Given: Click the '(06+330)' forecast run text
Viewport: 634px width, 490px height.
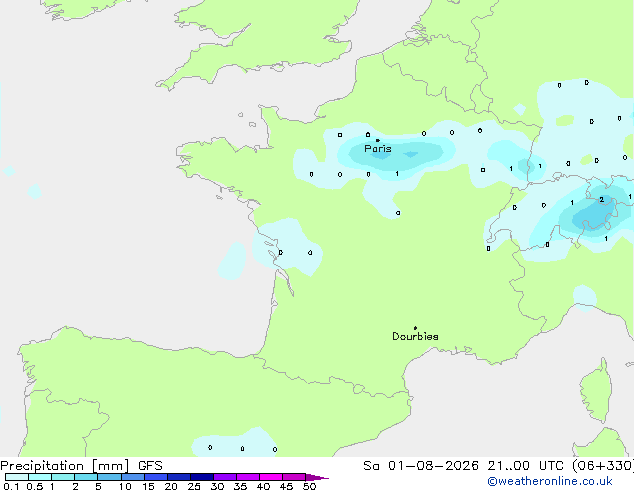Looking at the screenshot, I should pyautogui.click(x=603, y=466).
